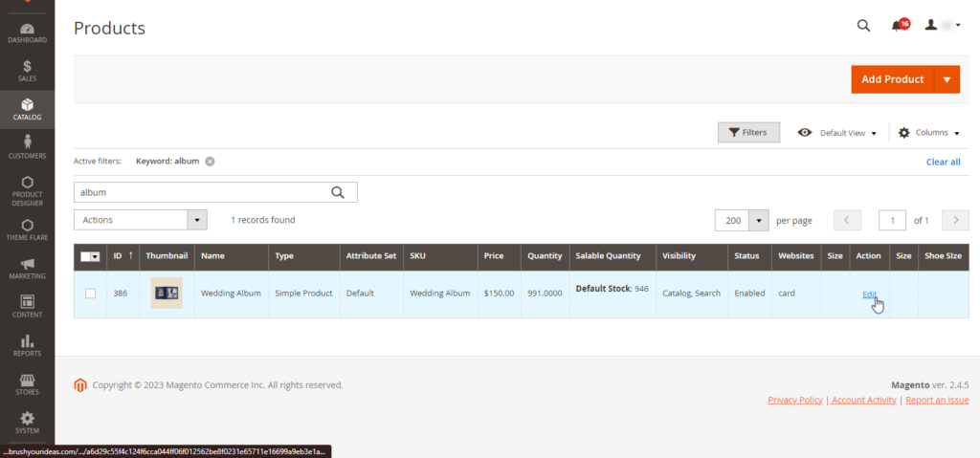Viewport: 980px width, 458px height.
Task: Open the mass-select dropdown arrow in header
Action: click(x=96, y=256)
